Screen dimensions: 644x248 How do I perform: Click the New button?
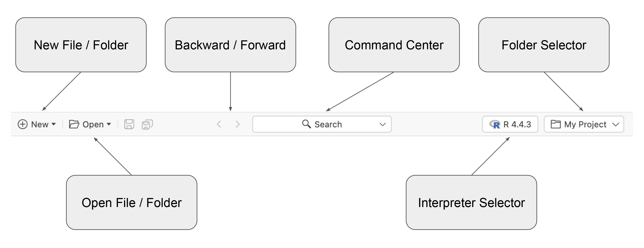(40, 124)
